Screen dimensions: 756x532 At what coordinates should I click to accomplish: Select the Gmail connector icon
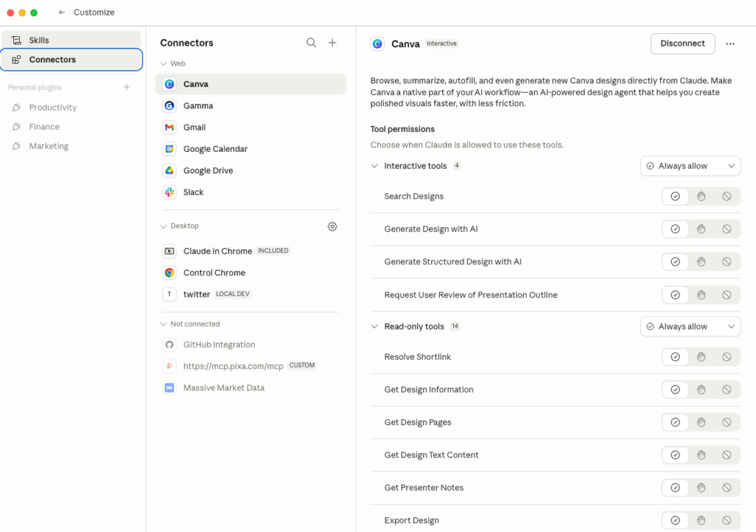pos(169,128)
